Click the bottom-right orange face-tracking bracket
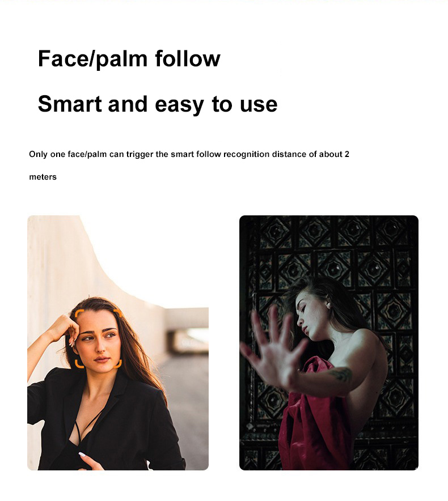The height and width of the screenshot is (501, 448). tap(118, 364)
